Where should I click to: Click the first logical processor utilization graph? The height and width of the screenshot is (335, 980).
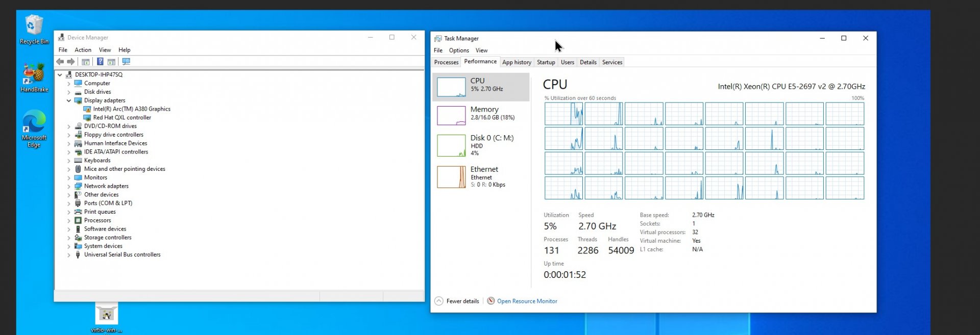563,114
